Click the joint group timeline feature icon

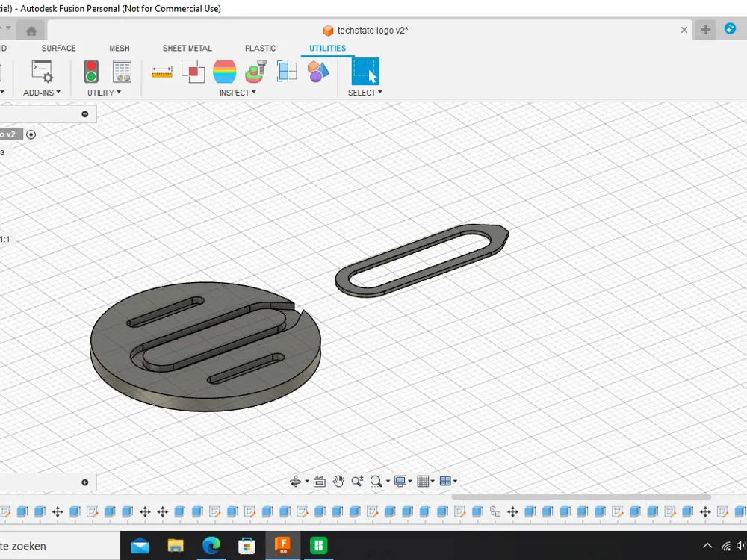(x=495, y=512)
